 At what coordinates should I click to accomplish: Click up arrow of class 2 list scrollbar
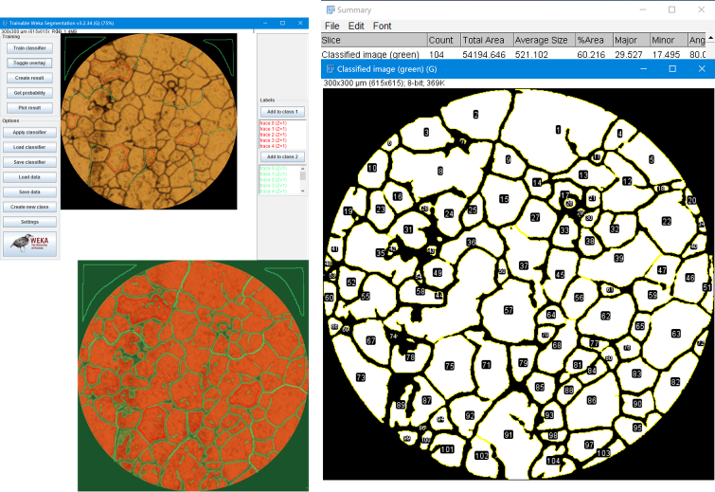click(x=302, y=169)
